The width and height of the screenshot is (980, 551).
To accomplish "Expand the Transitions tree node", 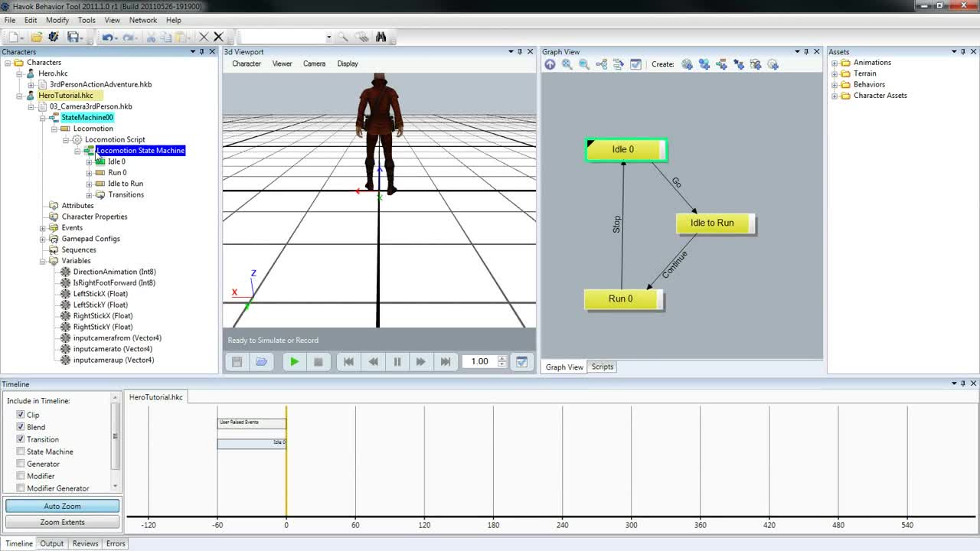I will coord(89,195).
